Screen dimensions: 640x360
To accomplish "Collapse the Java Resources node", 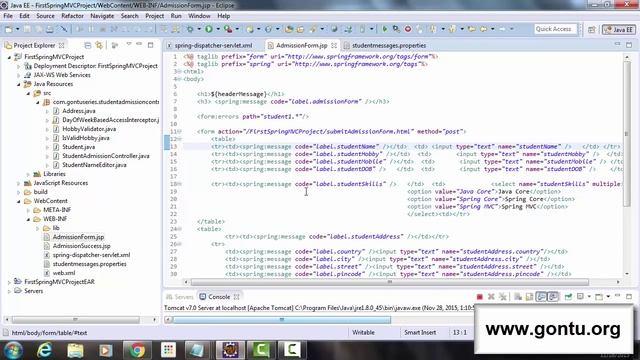I will 19,84.
